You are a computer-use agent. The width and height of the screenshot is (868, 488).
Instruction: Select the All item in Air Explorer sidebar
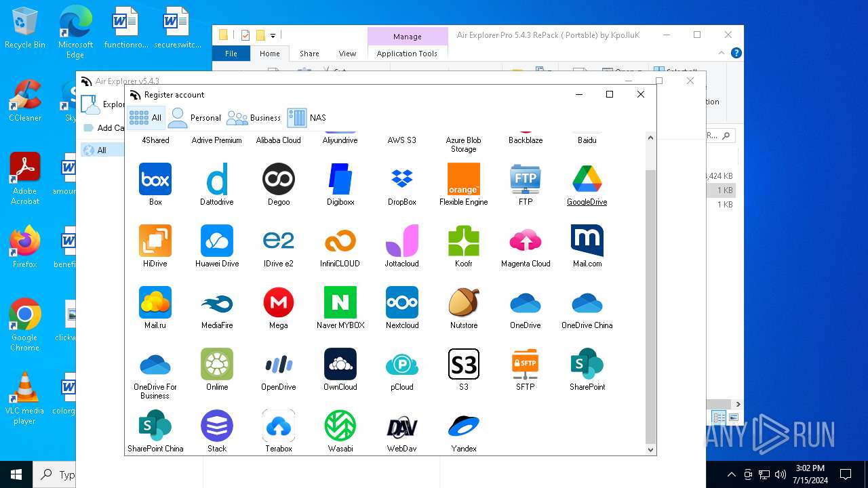click(102, 150)
